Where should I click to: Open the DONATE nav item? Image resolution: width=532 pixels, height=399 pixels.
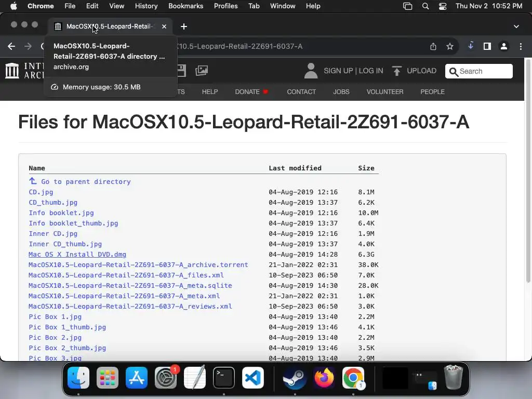251,91
